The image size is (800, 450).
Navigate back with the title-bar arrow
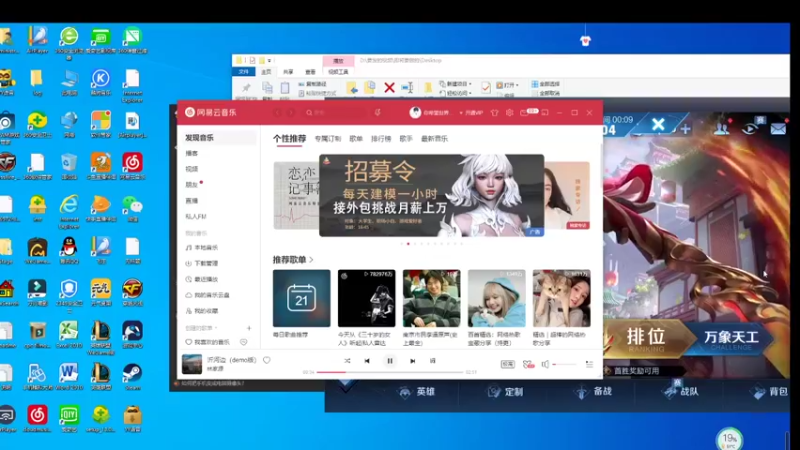pos(278,112)
